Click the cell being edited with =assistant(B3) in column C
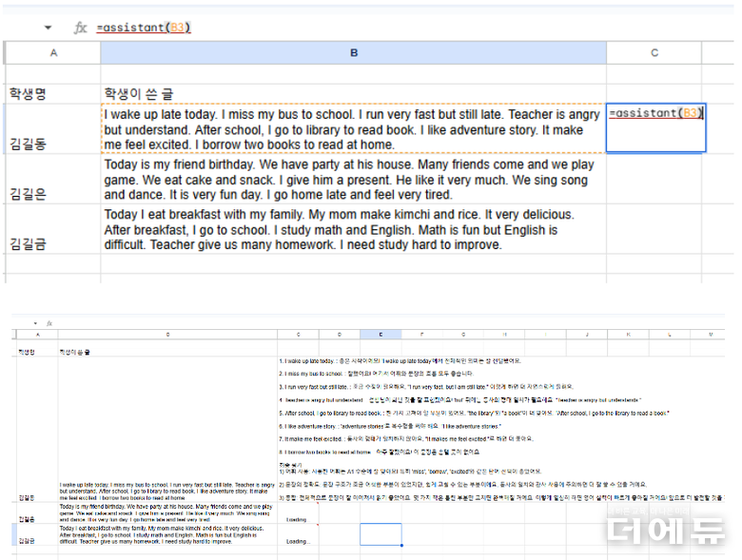 [x=655, y=127]
